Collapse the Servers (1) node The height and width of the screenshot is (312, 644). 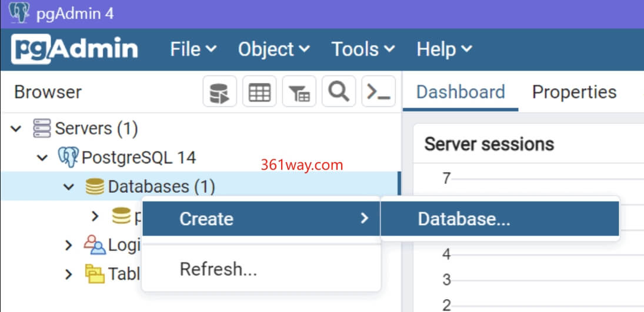(x=16, y=129)
